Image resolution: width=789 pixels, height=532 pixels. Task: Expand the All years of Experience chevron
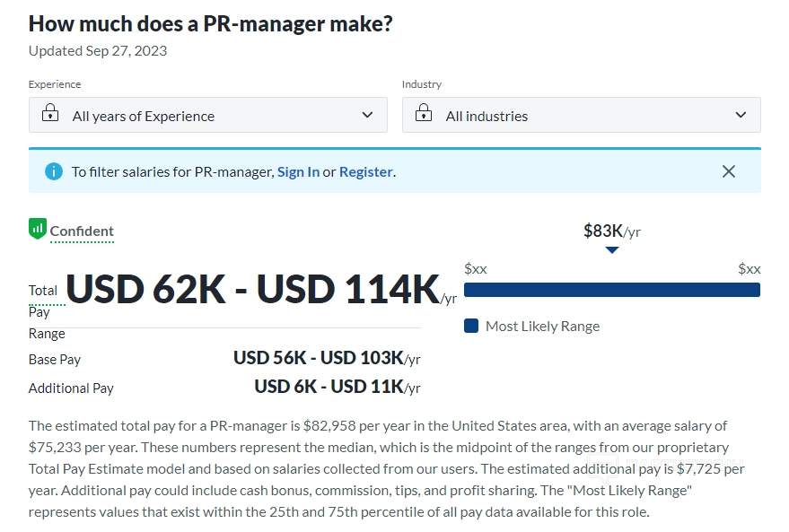coord(367,115)
